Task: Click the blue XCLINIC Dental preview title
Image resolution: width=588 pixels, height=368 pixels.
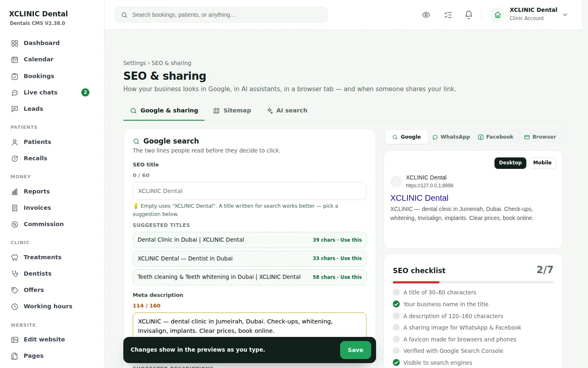Action: click(x=419, y=198)
